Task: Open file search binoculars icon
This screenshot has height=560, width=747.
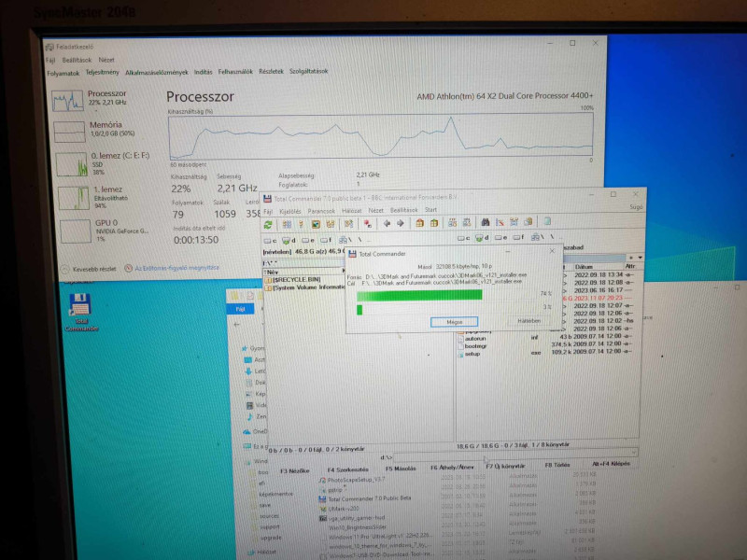Action: (x=486, y=222)
